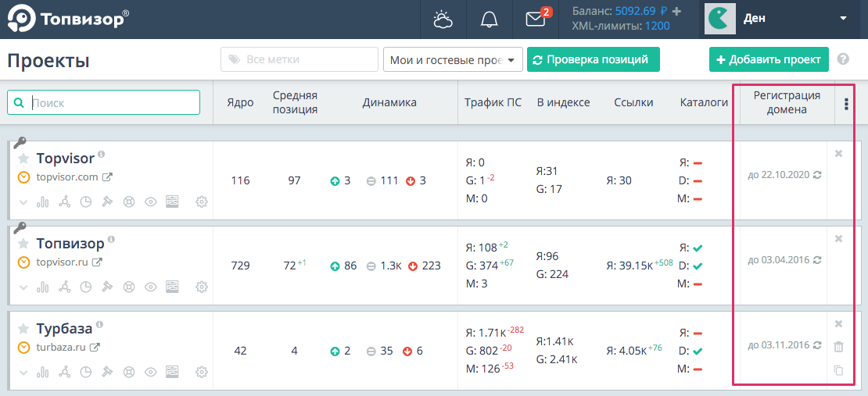Viewport: 868px width, 396px height.
Task: Expand the Topvisor project row chevron
Action: (x=23, y=202)
